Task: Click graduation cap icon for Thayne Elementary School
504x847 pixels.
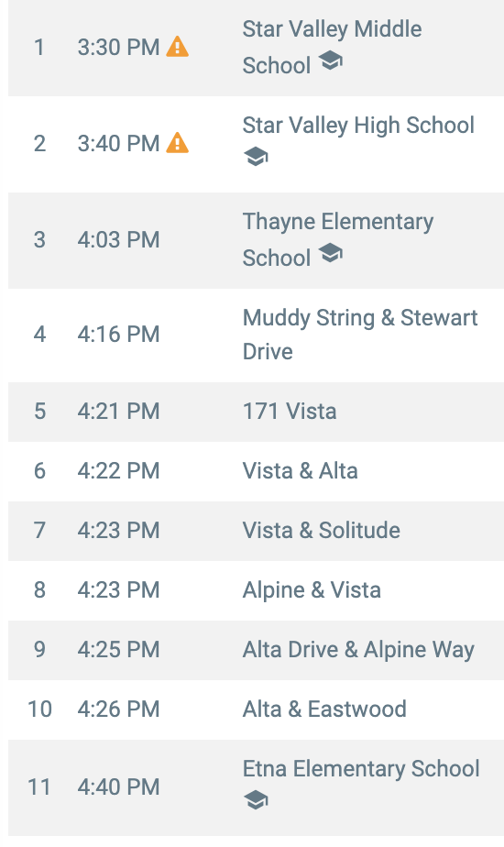Action: pos(330,253)
